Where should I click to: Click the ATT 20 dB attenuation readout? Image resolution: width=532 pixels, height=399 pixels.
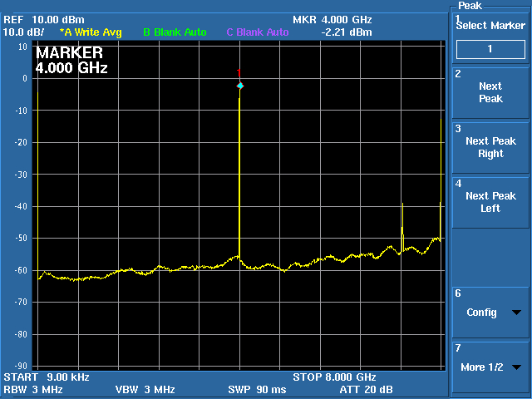pos(366,389)
